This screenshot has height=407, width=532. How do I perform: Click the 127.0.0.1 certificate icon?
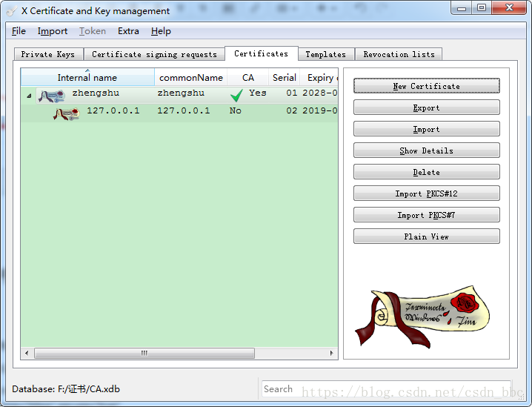[67, 113]
